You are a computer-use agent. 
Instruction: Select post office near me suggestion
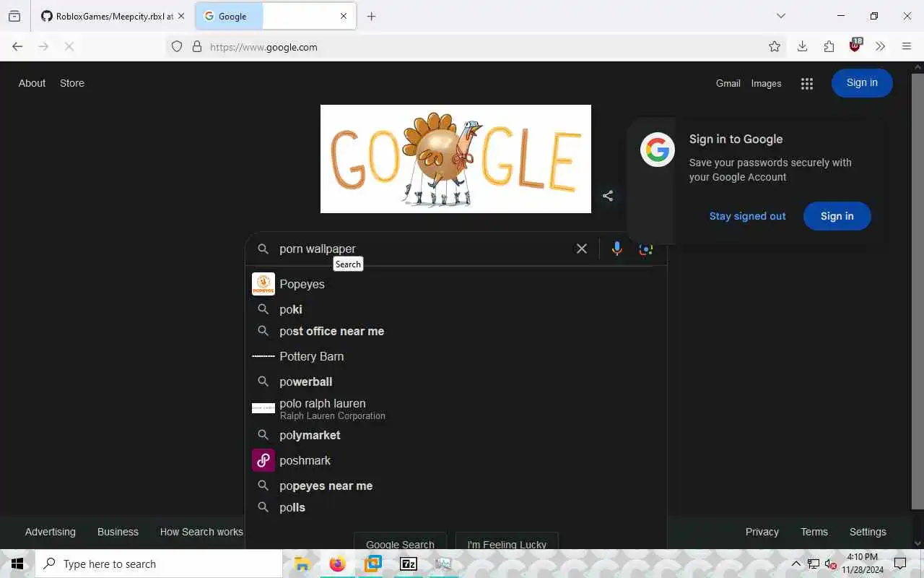point(456,331)
